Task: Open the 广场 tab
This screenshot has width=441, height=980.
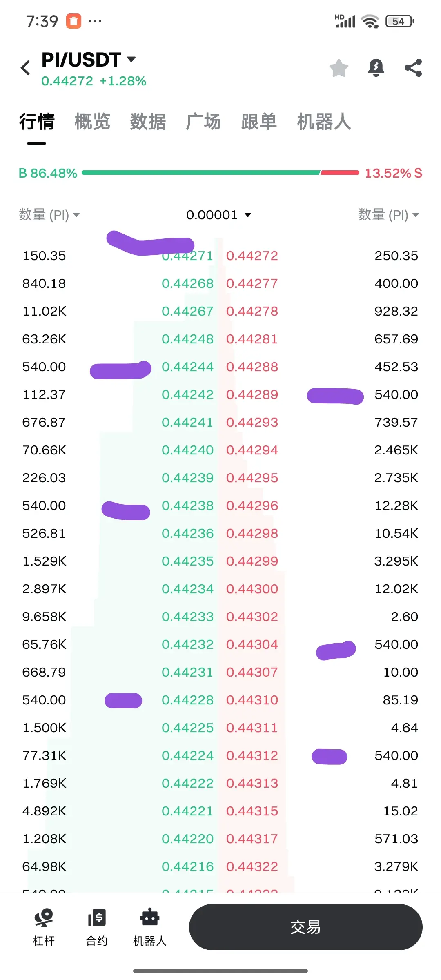Action: click(203, 122)
